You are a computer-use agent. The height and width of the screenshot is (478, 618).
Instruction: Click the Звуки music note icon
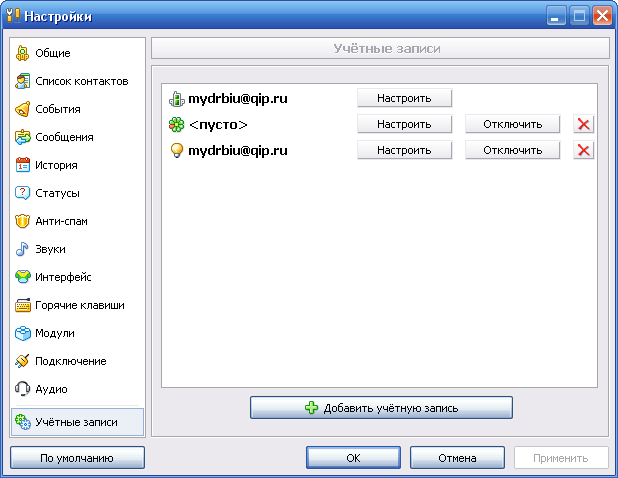(22, 249)
